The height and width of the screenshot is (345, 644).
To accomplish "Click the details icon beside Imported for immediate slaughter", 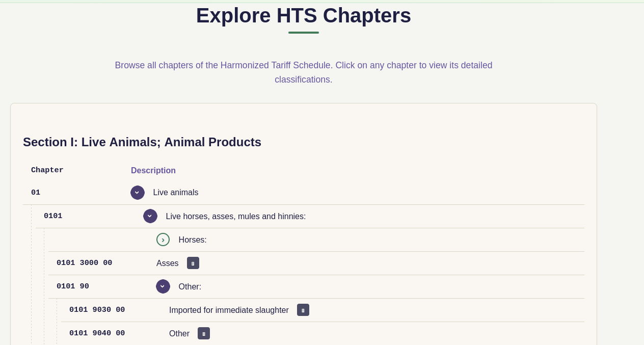I will point(303,310).
